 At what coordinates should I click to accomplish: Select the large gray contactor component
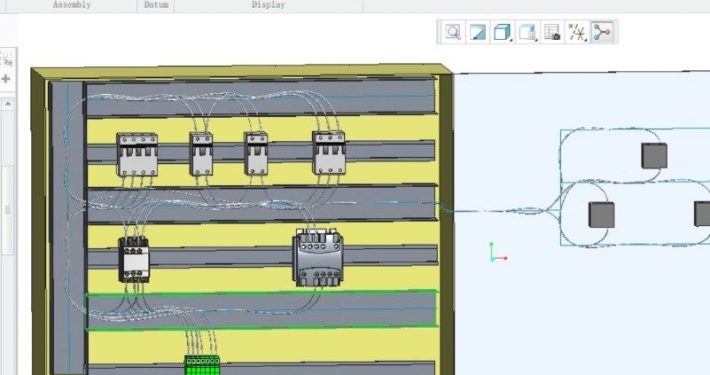point(318,258)
